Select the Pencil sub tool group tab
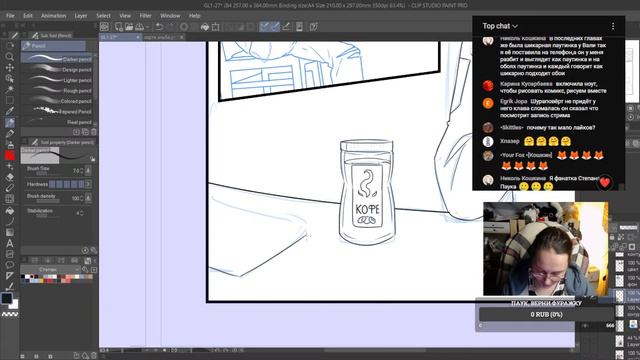 [x=53, y=46]
